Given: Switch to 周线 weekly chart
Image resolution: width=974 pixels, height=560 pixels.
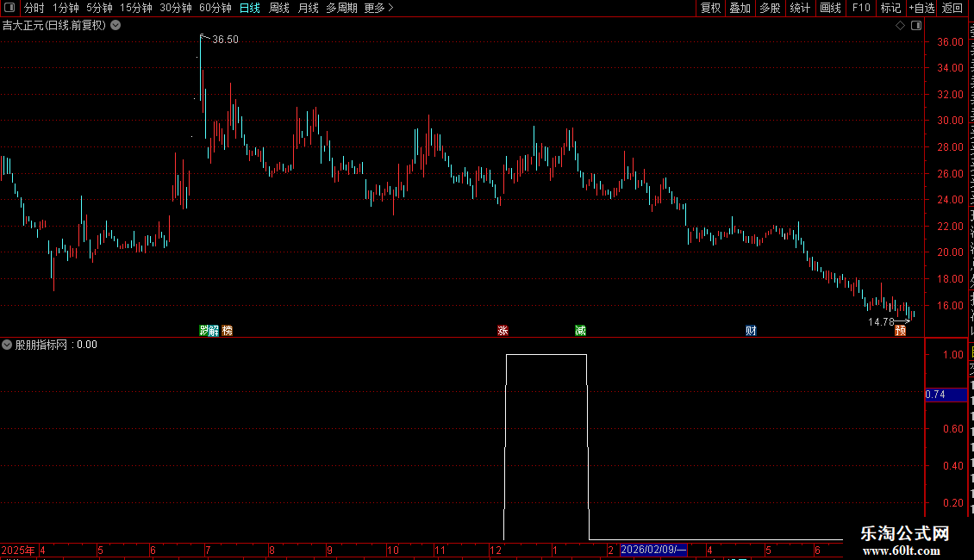Looking at the screenshot, I should pyautogui.click(x=279, y=8).
